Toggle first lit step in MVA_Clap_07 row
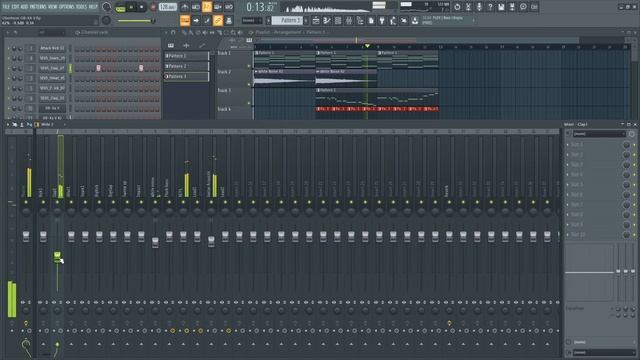This screenshot has height=360, width=640. pyautogui.click(x=98, y=68)
